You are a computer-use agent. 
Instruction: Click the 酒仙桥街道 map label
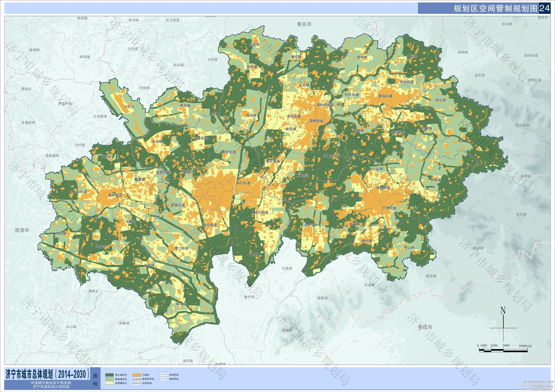[x=325, y=105]
